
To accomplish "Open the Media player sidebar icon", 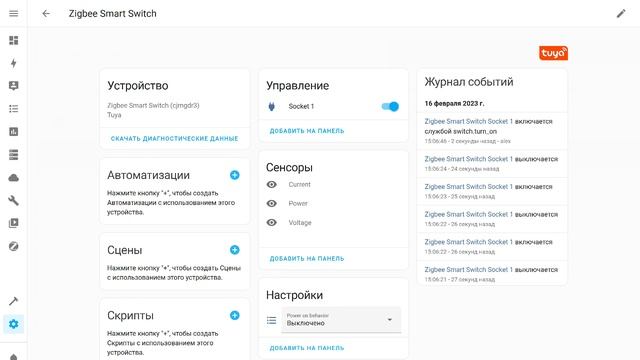I will tap(13, 223).
